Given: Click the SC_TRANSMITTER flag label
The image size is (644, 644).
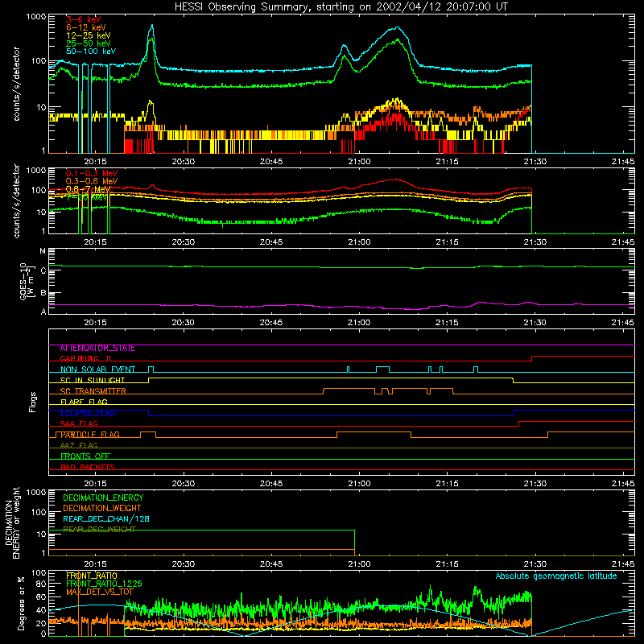Looking at the screenshot, I should pyautogui.click(x=93, y=391).
